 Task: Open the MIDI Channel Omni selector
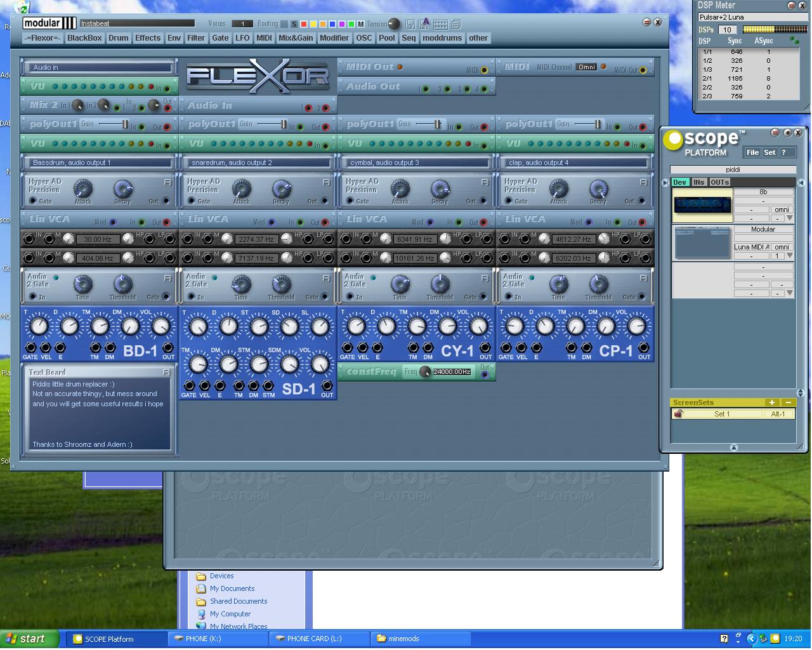(587, 67)
